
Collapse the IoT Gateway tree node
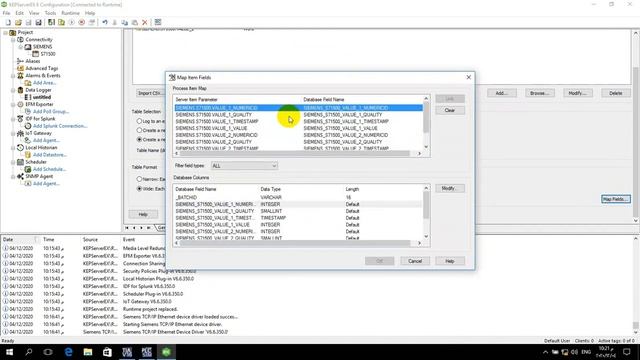[13, 133]
